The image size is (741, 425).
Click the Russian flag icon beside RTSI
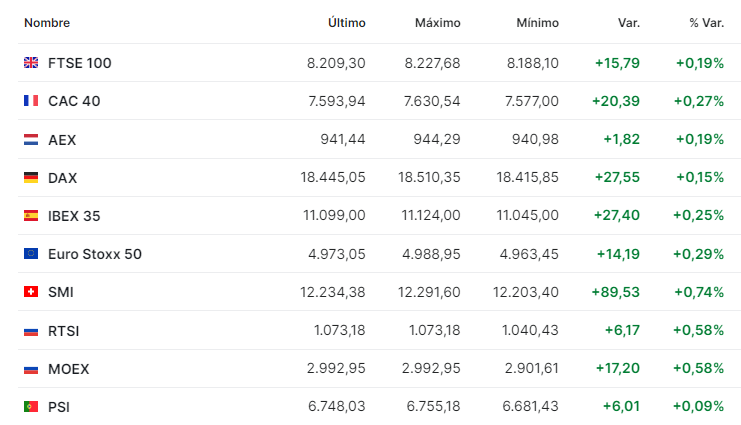click(31, 331)
